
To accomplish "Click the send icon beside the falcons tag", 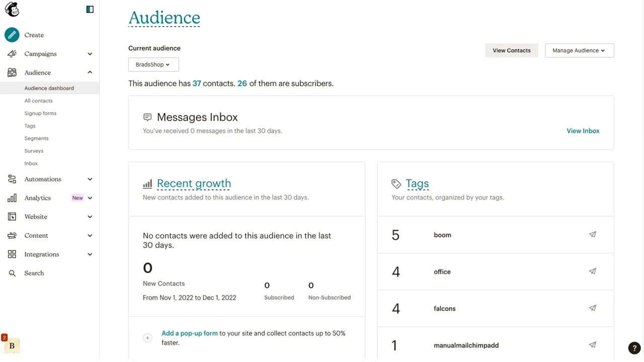I will 592,308.
